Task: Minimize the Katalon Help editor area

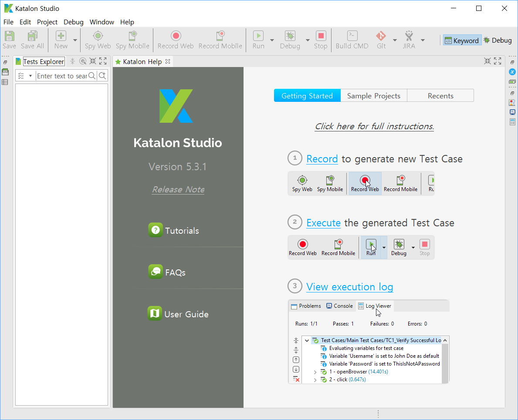Action: (488, 61)
